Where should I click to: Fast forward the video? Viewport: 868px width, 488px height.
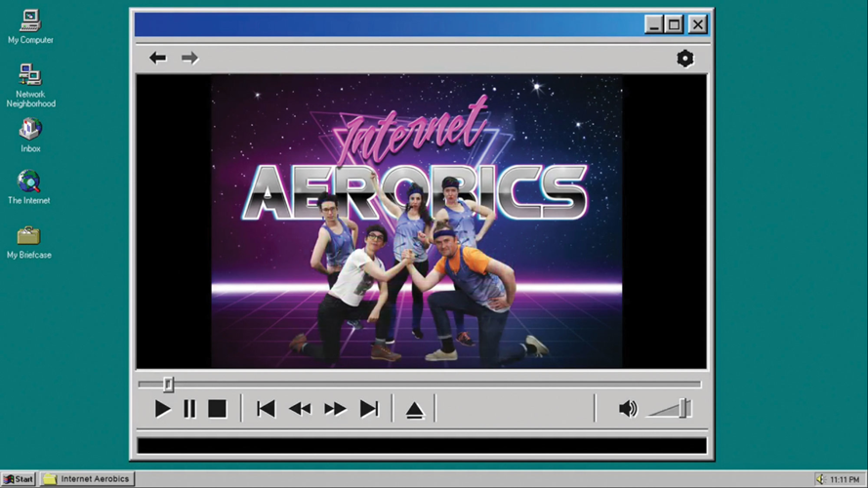pos(335,409)
